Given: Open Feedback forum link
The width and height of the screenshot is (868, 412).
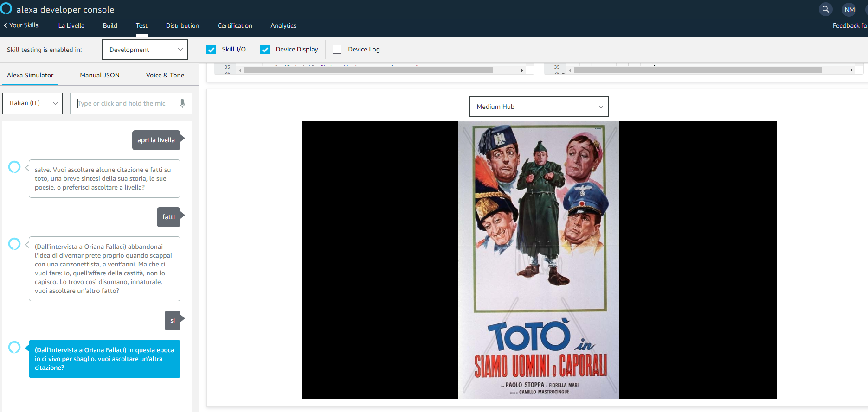Looking at the screenshot, I should pos(850,25).
